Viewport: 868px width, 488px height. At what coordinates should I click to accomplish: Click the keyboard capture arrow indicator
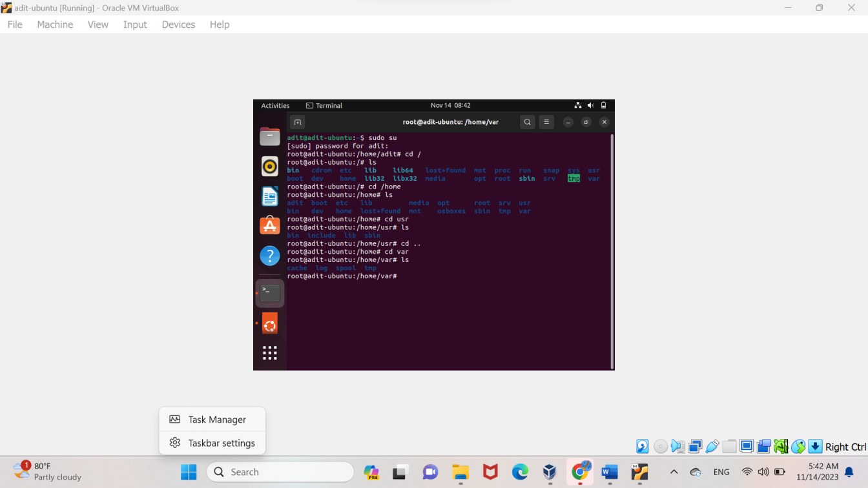pyautogui.click(x=815, y=446)
